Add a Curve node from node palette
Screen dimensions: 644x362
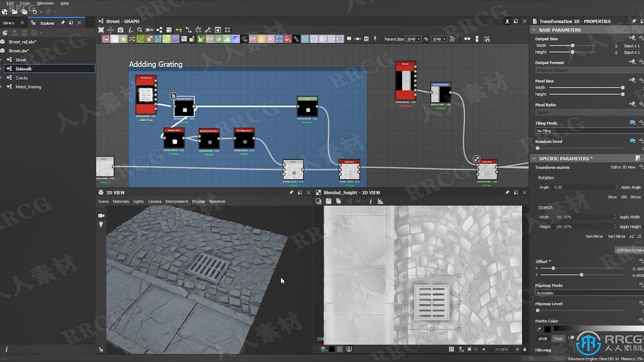[141, 39]
